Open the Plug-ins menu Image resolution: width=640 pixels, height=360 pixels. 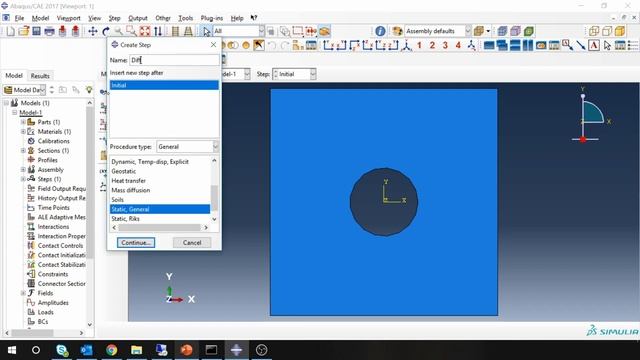(x=211, y=18)
